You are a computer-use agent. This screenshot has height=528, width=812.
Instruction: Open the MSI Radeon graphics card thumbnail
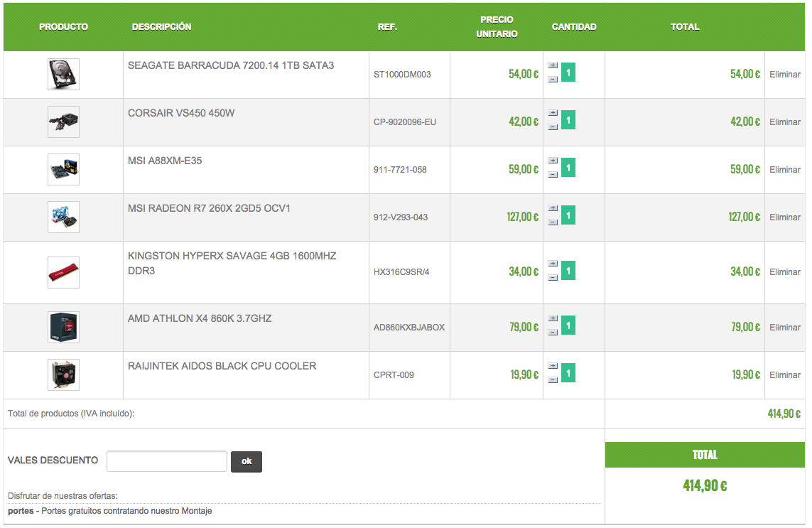pos(63,217)
